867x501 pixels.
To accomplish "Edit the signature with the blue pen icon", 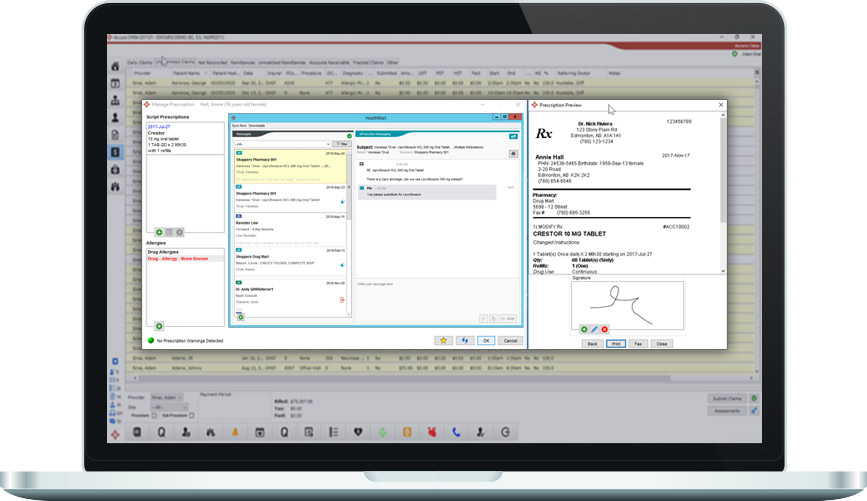I will point(594,330).
